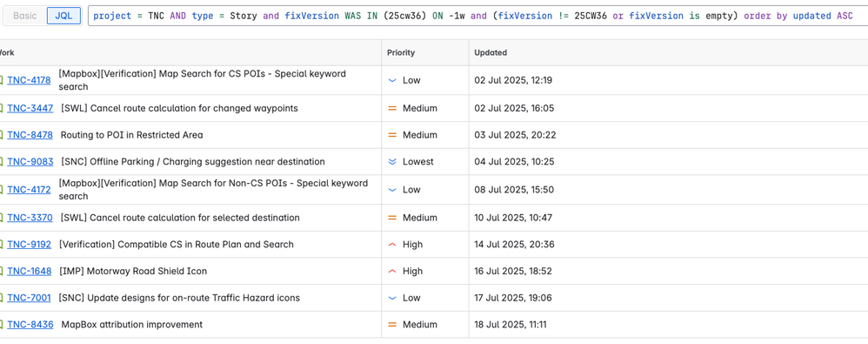Click the Low priority icon for TNC-7001

click(x=392, y=298)
